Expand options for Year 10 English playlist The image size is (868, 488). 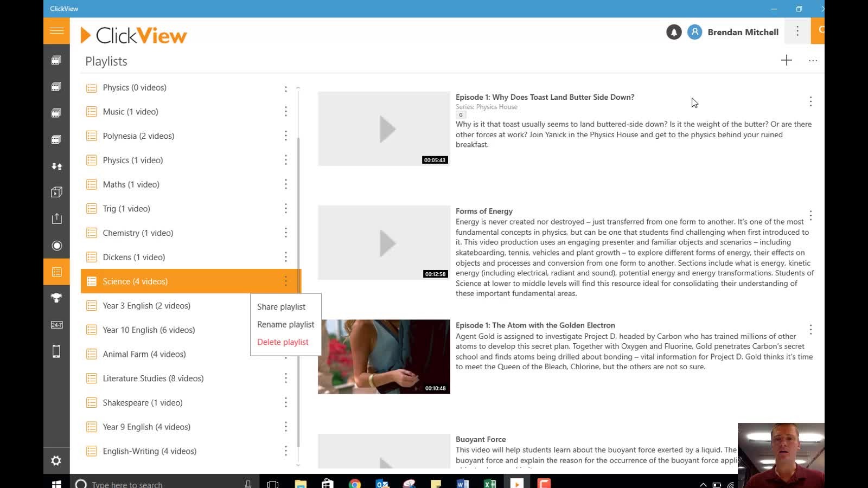(286, 330)
